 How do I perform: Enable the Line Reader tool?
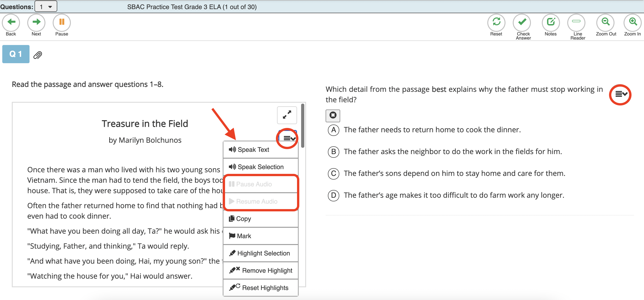point(576,22)
